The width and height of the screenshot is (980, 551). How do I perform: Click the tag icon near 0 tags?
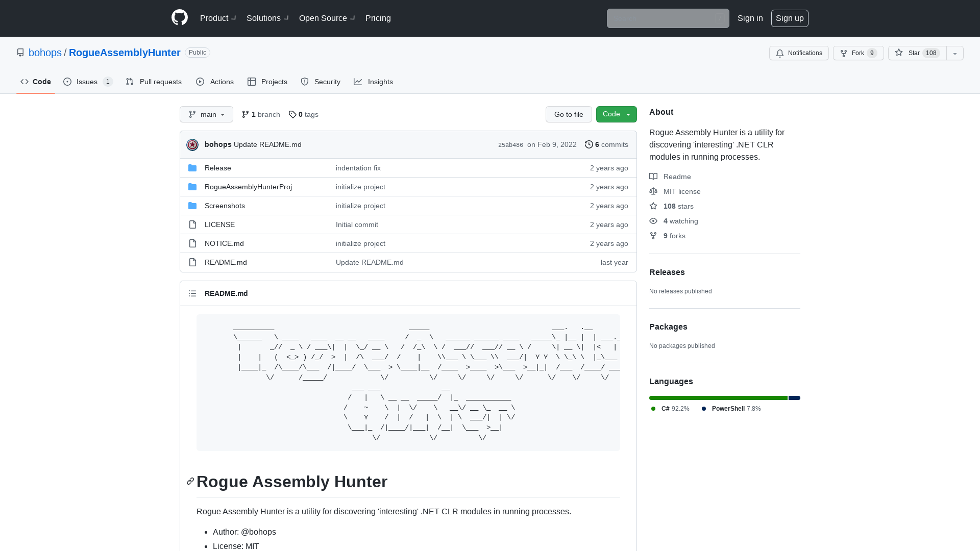click(292, 114)
